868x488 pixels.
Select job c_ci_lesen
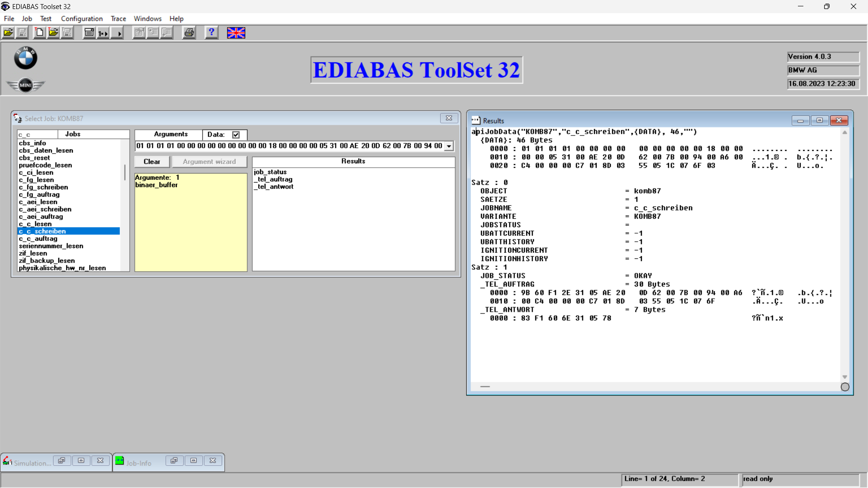click(x=36, y=173)
